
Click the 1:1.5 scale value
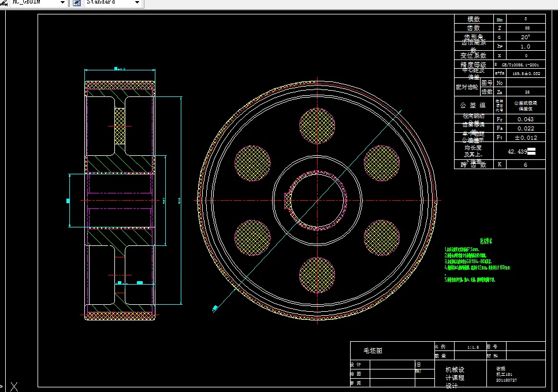[473, 347]
